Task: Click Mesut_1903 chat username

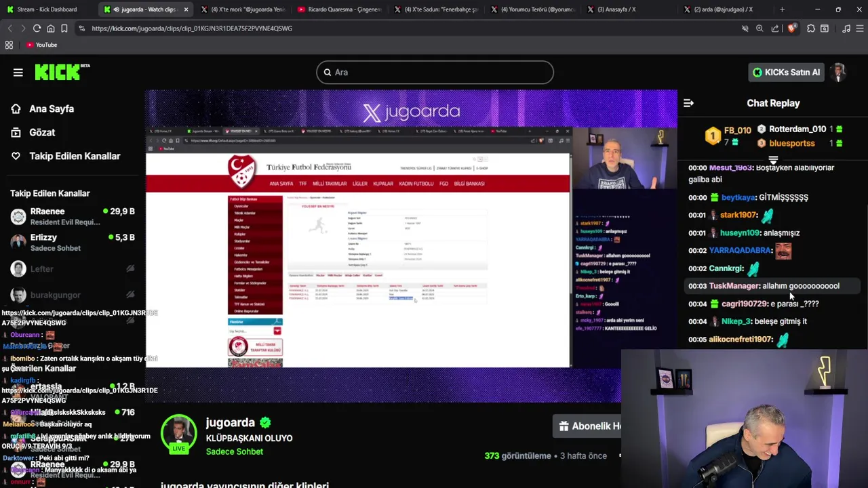Action: pos(731,167)
